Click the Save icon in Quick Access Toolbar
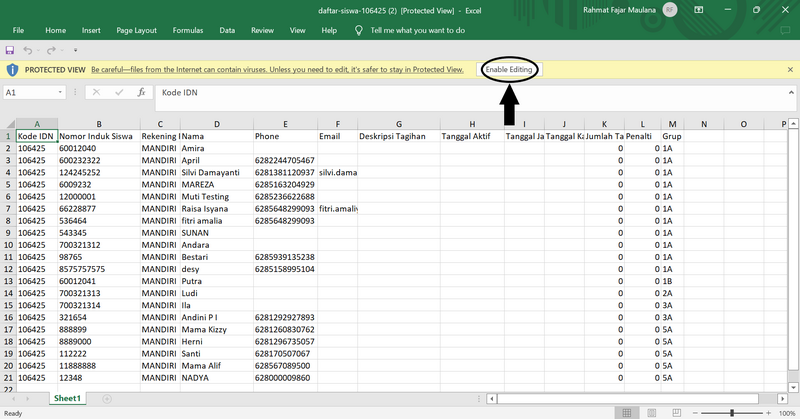800x419 pixels. click(10, 50)
